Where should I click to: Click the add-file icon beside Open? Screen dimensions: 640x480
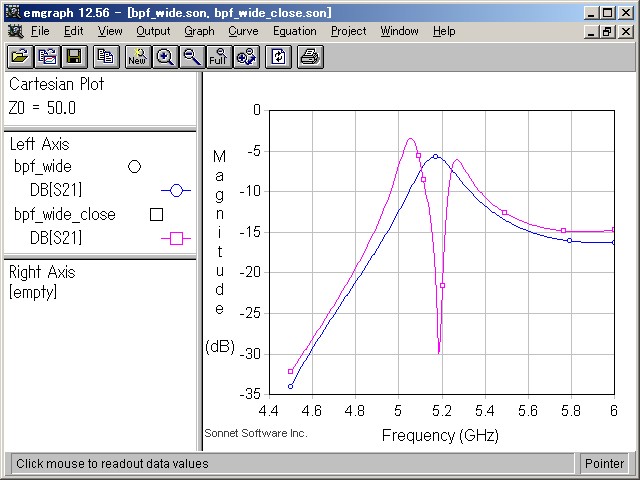tap(47, 57)
